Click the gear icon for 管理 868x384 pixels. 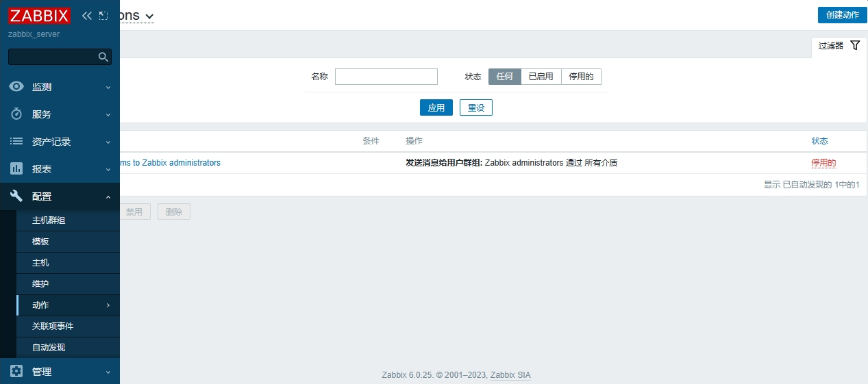point(16,372)
